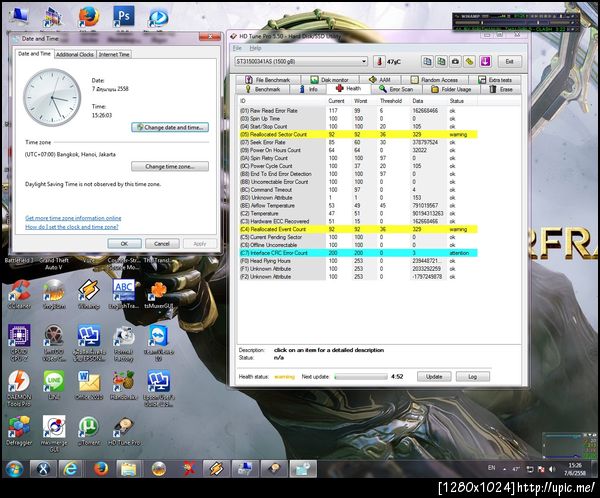Screen dimensions: 600x498
Task: Click the Change time zone button
Action: [170, 167]
